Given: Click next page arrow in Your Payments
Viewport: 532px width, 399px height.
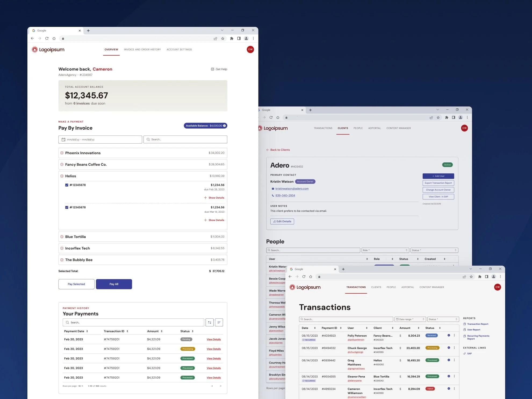Looking at the screenshot, I should click(x=221, y=386).
